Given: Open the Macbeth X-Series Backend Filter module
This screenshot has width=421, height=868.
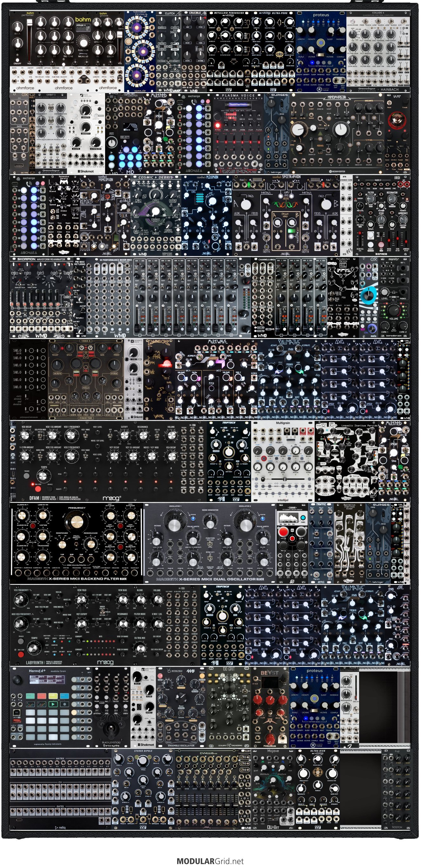Looking at the screenshot, I should [x=77, y=544].
